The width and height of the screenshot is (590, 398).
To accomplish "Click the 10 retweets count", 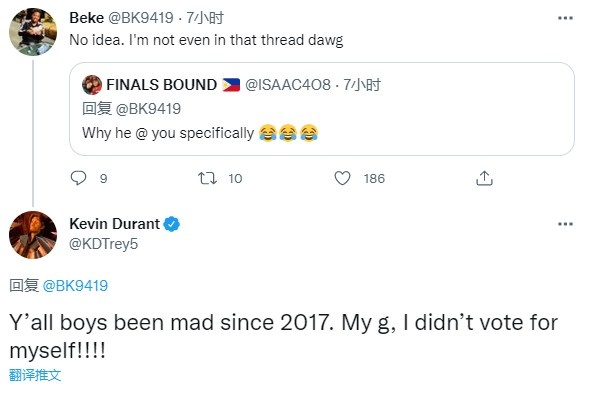I will 235,178.
